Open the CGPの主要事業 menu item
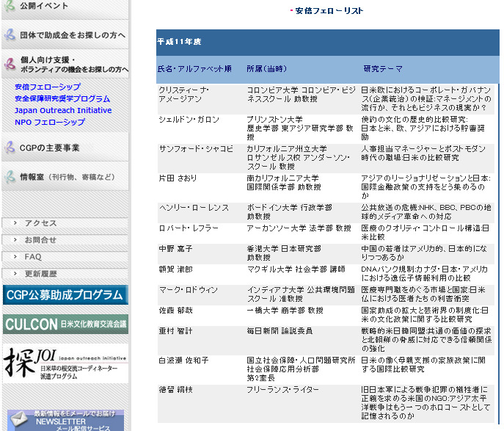 pyautogui.click(x=65, y=148)
